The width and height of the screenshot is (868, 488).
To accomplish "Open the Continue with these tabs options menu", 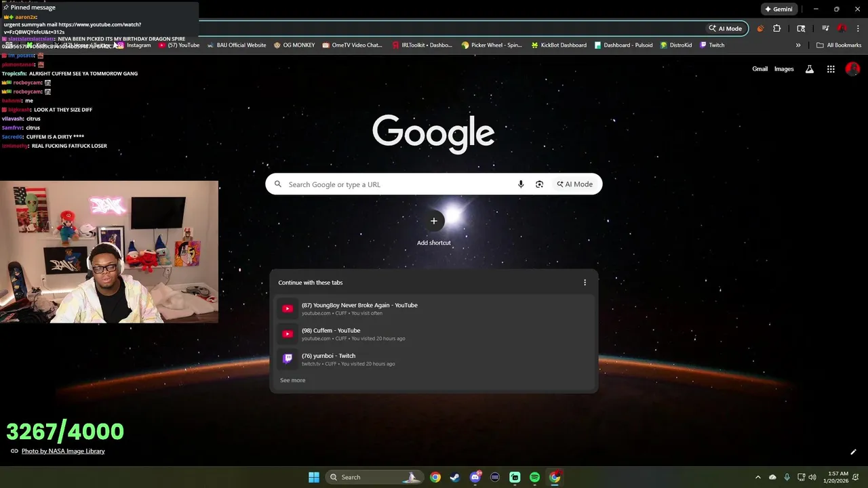I will click(585, 283).
